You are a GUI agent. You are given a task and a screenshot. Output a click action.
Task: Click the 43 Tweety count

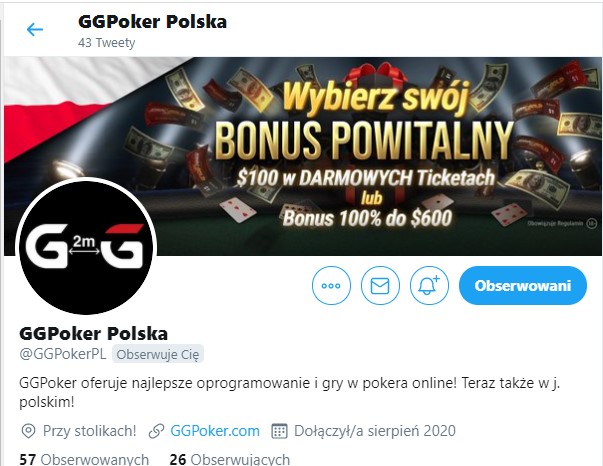point(107,42)
